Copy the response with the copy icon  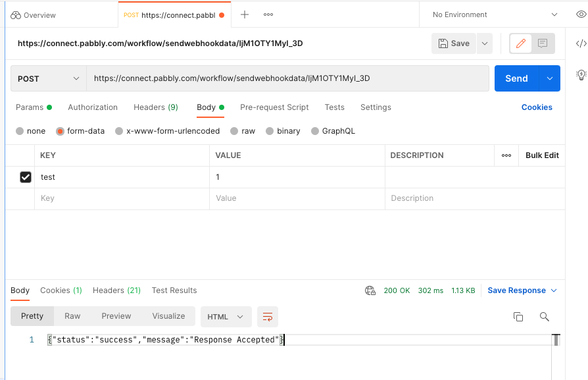(518, 317)
